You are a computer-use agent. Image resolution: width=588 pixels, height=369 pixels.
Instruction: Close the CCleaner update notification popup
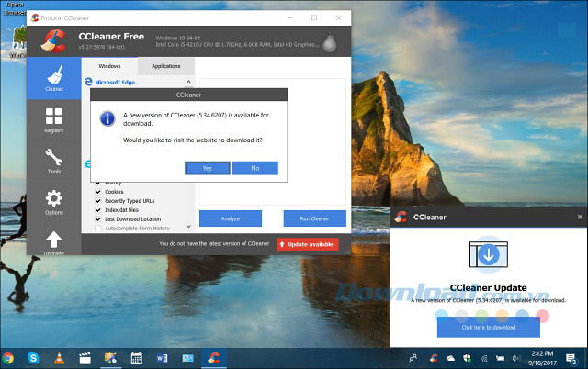[x=580, y=217]
